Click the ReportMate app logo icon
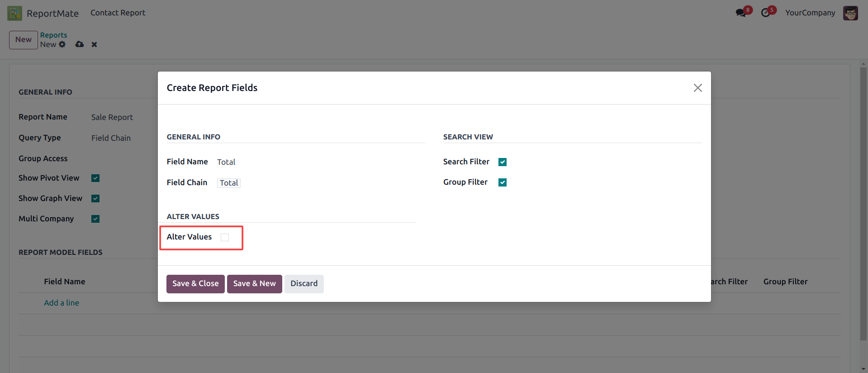 14,13
